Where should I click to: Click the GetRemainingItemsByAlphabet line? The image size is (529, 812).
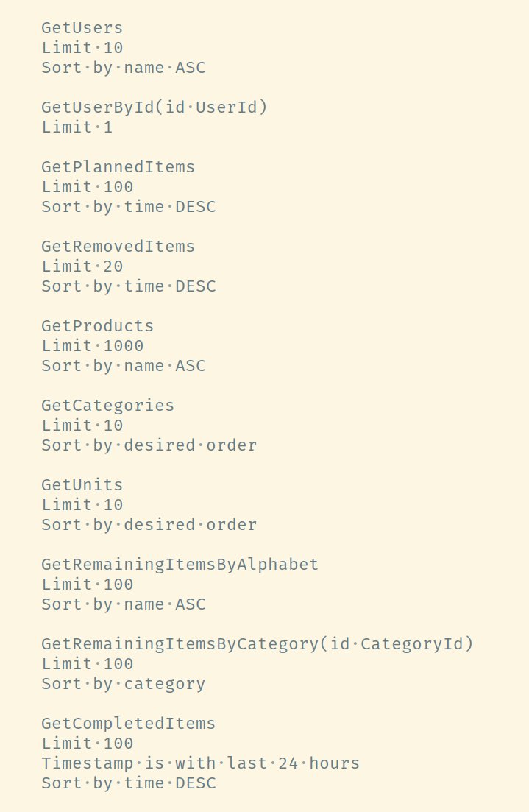tap(180, 565)
